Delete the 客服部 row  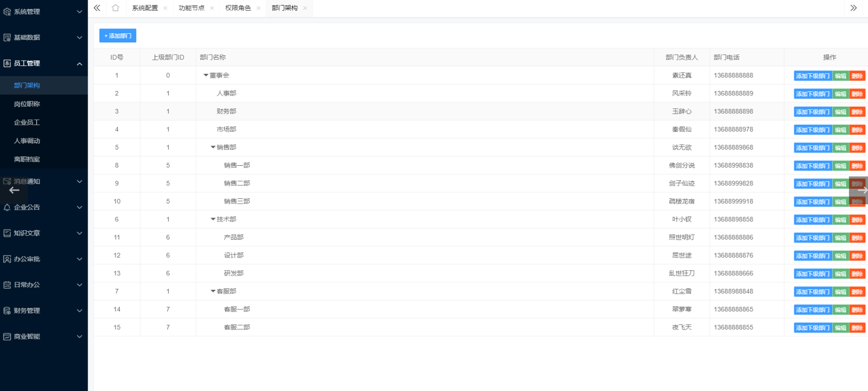pyautogui.click(x=857, y=292)
